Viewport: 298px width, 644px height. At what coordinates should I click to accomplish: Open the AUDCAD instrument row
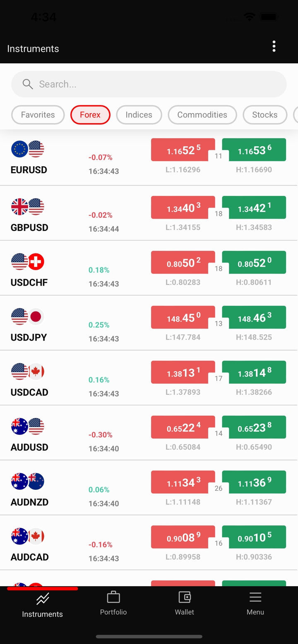click(x=62, y=546)
